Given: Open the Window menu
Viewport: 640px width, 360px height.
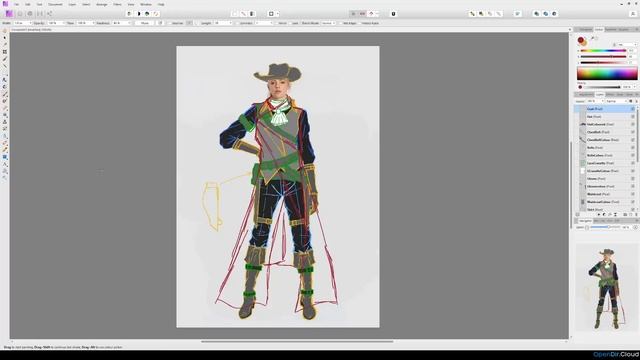Looking at the screenshot, I should (x=146, y=4).
